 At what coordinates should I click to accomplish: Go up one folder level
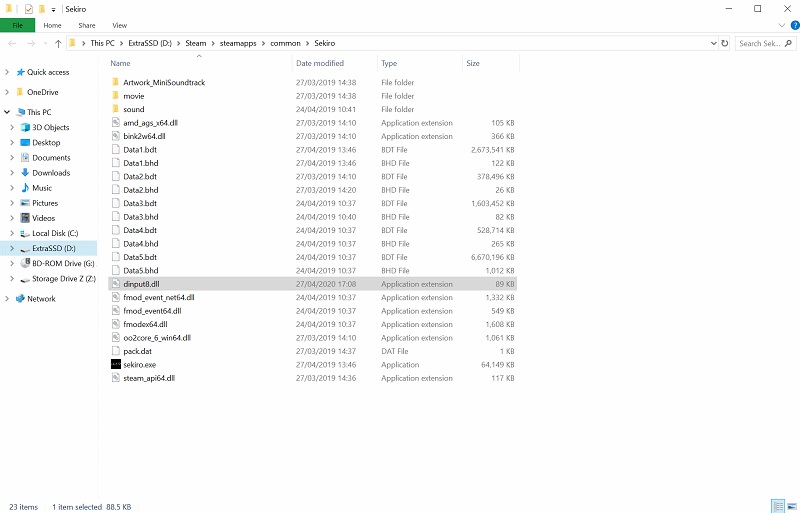(x=58, y=44)
